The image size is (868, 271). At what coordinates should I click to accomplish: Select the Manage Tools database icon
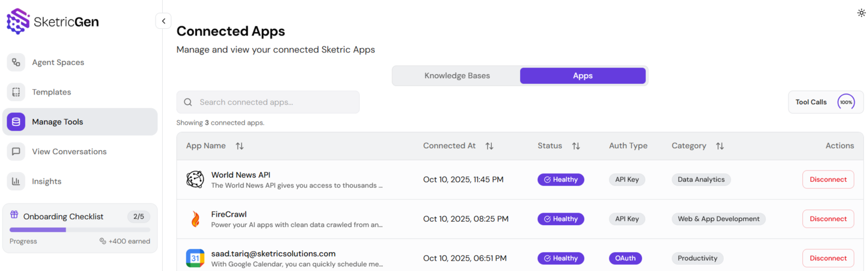(16, 122)
